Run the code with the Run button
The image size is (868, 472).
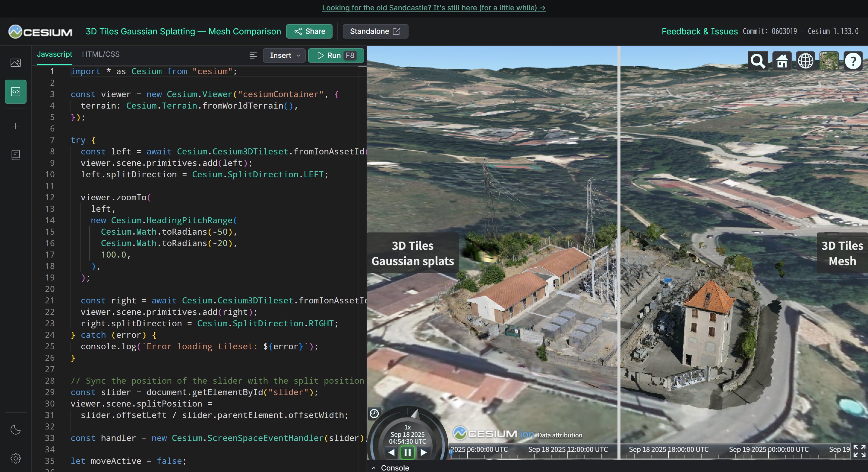(336, 55)
